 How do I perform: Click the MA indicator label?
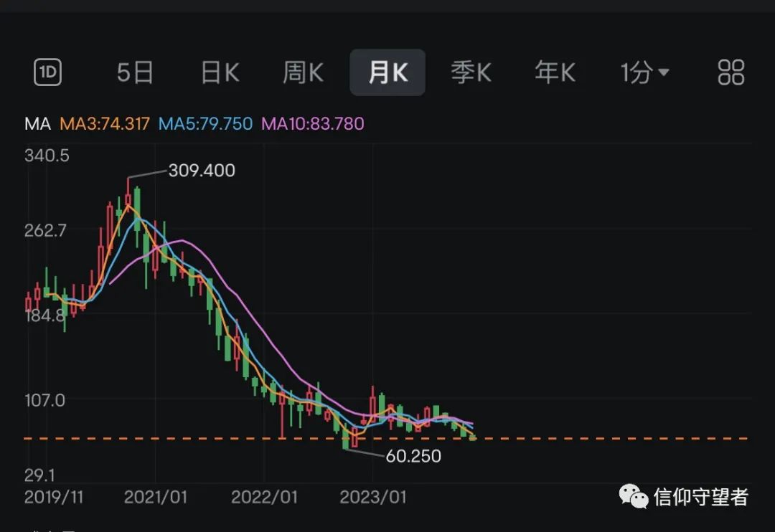click(x=37, y=123)
